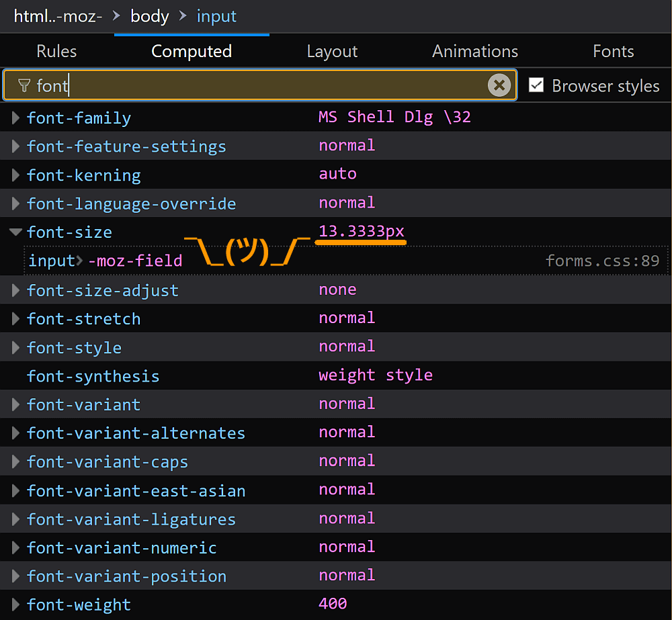Expand the font-weight property
672x620 pixels.
tap(16, 605)
